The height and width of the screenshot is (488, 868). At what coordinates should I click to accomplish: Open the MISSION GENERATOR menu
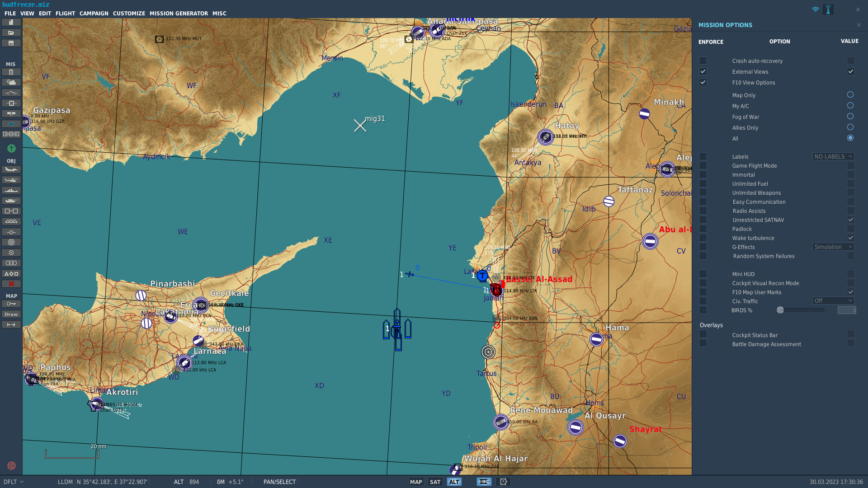coord(179,14)
